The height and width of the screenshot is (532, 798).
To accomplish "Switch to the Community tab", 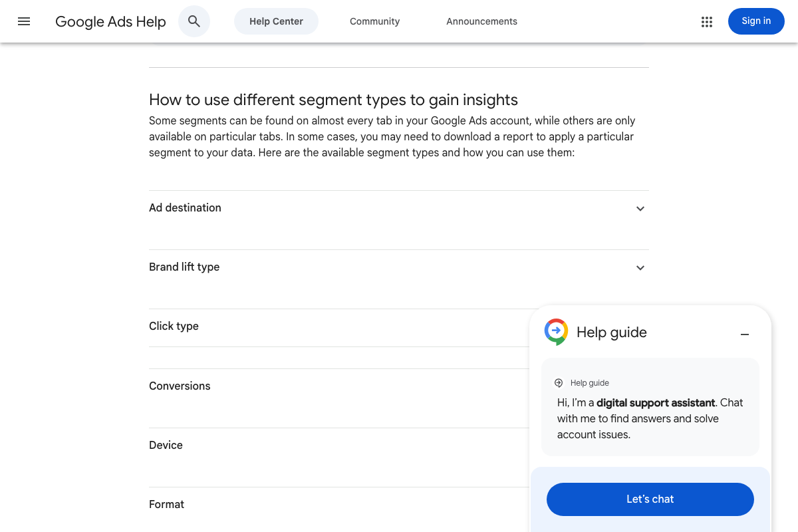I will (375, 21).
